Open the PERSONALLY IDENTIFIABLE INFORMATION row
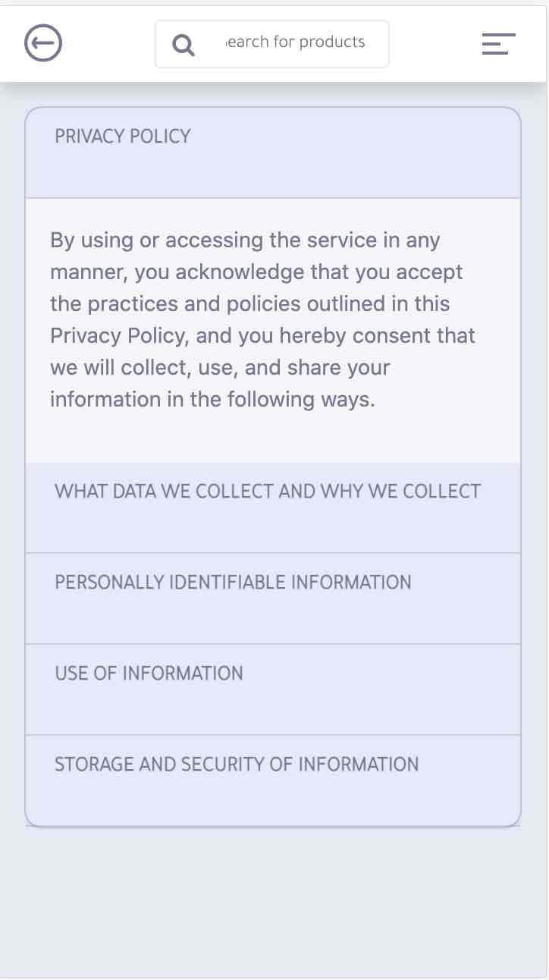 point(233,583)
